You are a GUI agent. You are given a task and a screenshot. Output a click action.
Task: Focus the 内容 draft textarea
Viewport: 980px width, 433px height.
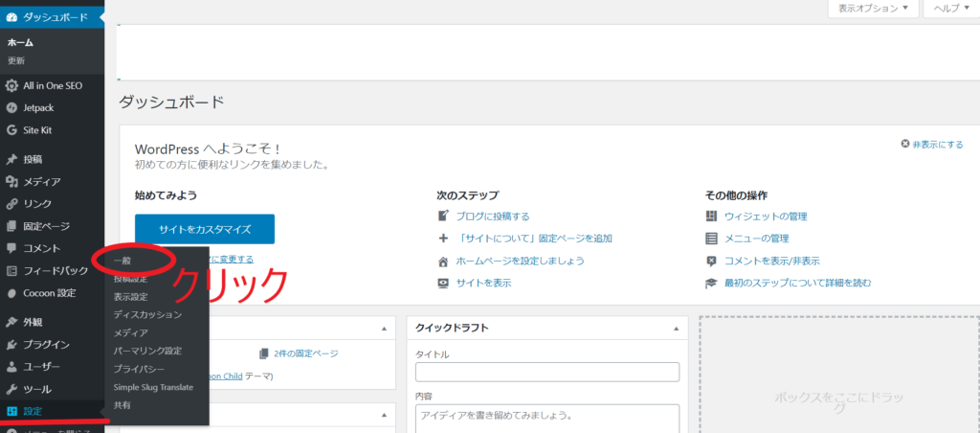[546, 419]
